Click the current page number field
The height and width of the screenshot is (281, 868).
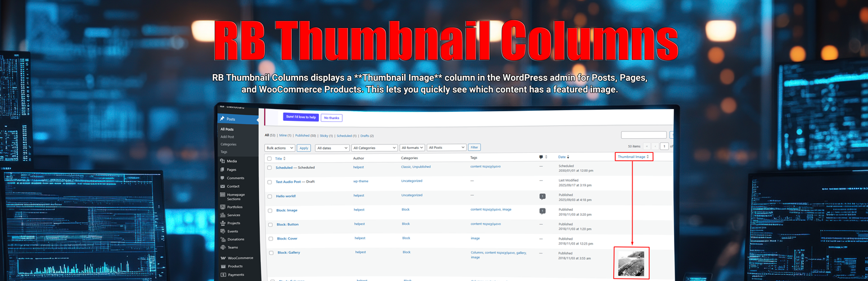[x=664, y=146]
